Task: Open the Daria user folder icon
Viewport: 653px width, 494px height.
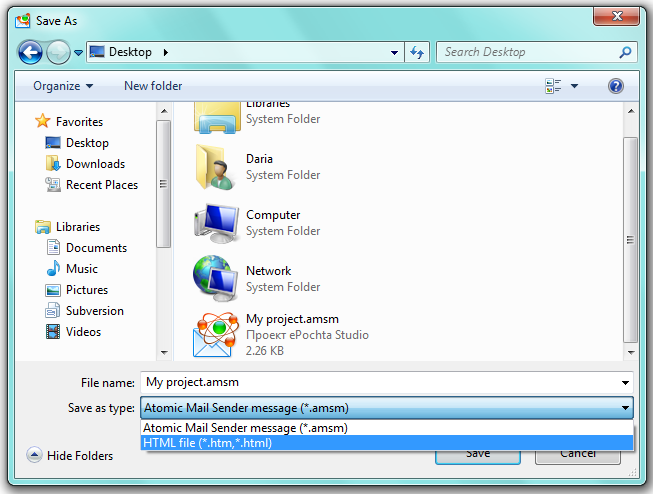Action: point(216,166)
